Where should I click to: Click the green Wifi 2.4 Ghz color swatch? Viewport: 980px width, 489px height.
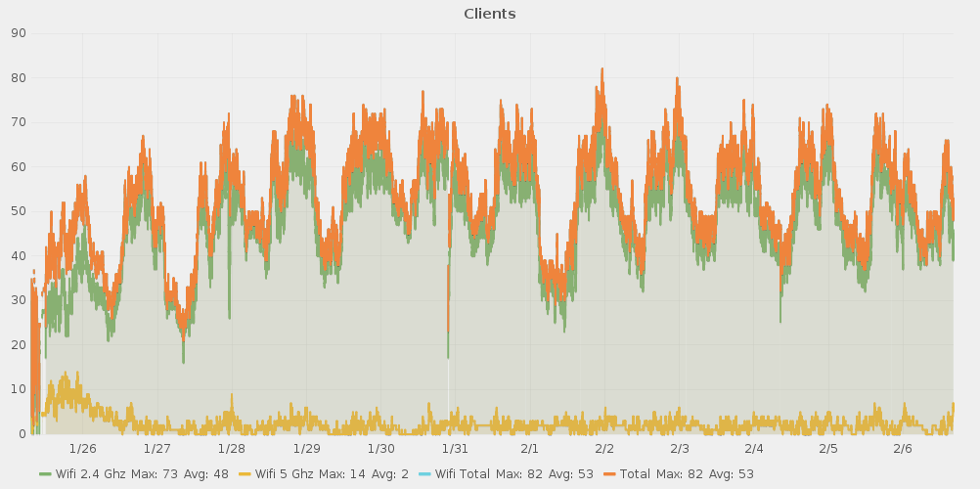45,473
